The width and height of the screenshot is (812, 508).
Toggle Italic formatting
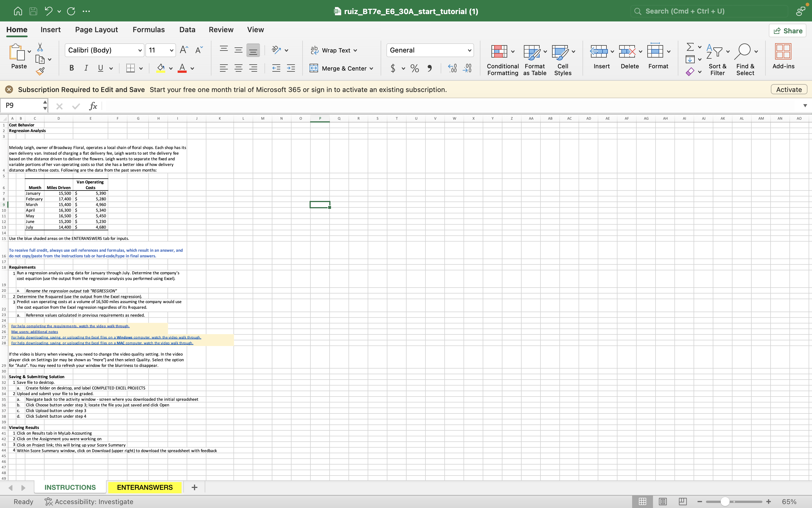(x=86, y=68)
